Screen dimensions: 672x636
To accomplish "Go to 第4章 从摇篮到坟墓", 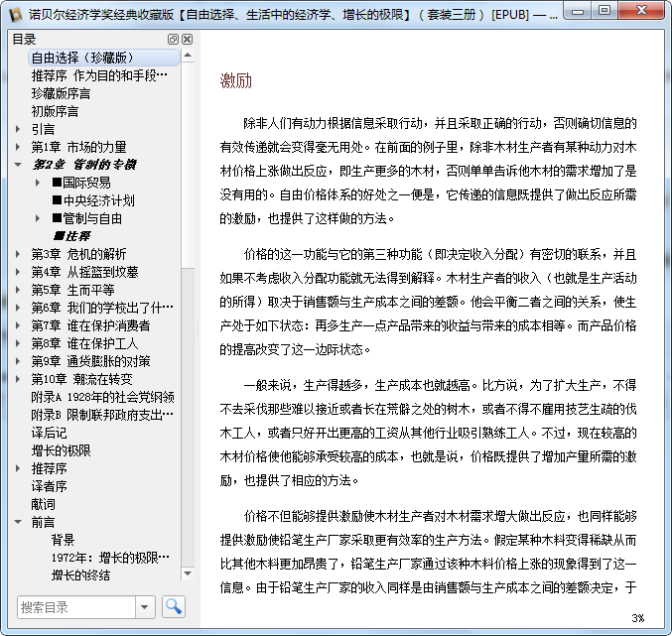I will [x=84, y=272].
